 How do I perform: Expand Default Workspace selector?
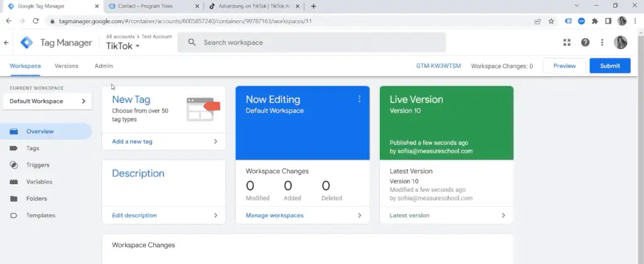(x=47, y=101)
